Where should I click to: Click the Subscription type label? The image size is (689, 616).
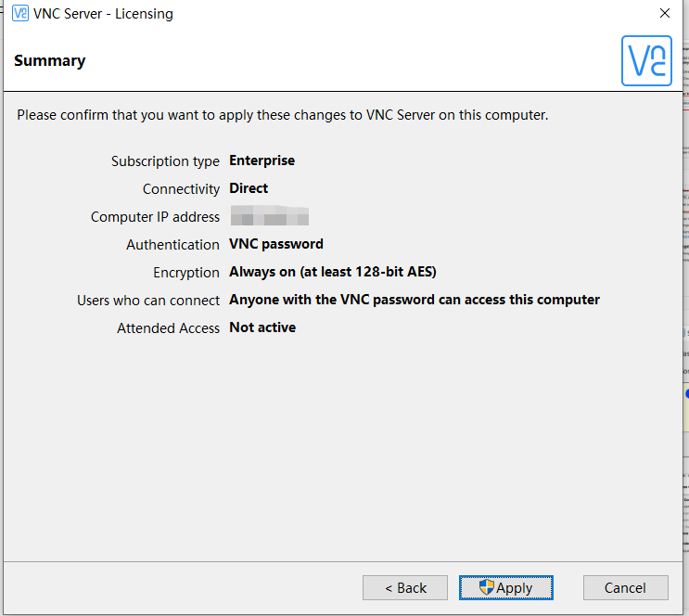point(165,161)
